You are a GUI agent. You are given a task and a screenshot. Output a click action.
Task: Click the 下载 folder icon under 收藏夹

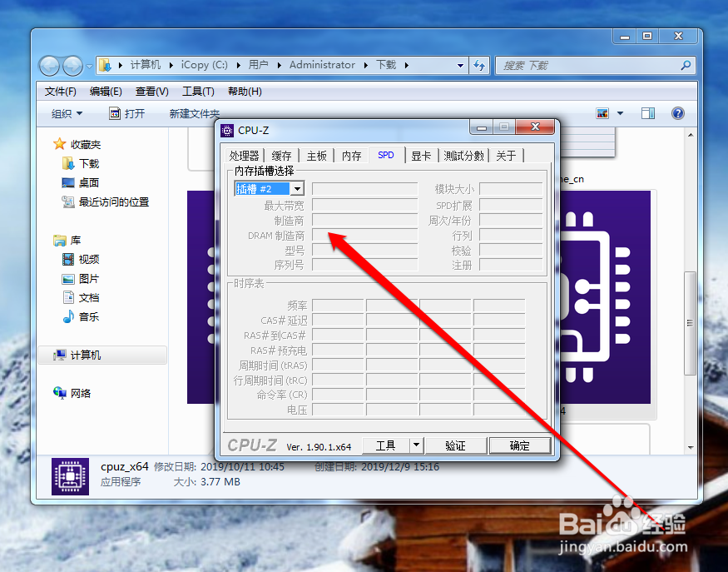point(68,163)
